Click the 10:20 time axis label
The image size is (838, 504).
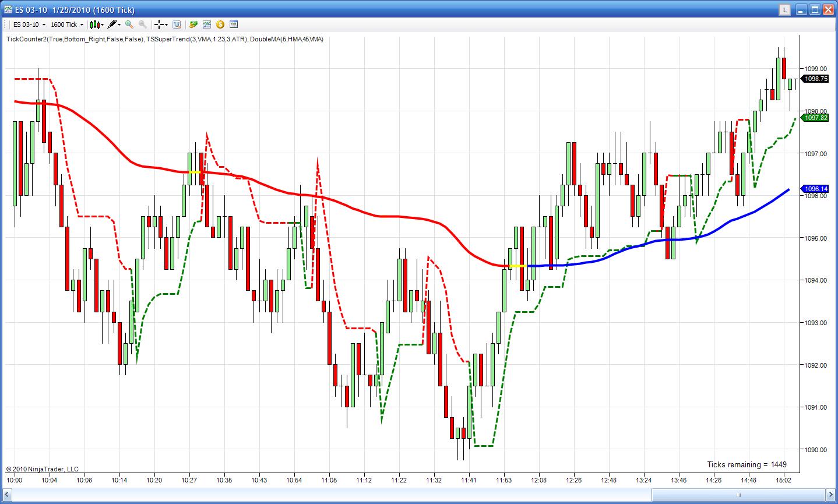click(x=154, y=481)
